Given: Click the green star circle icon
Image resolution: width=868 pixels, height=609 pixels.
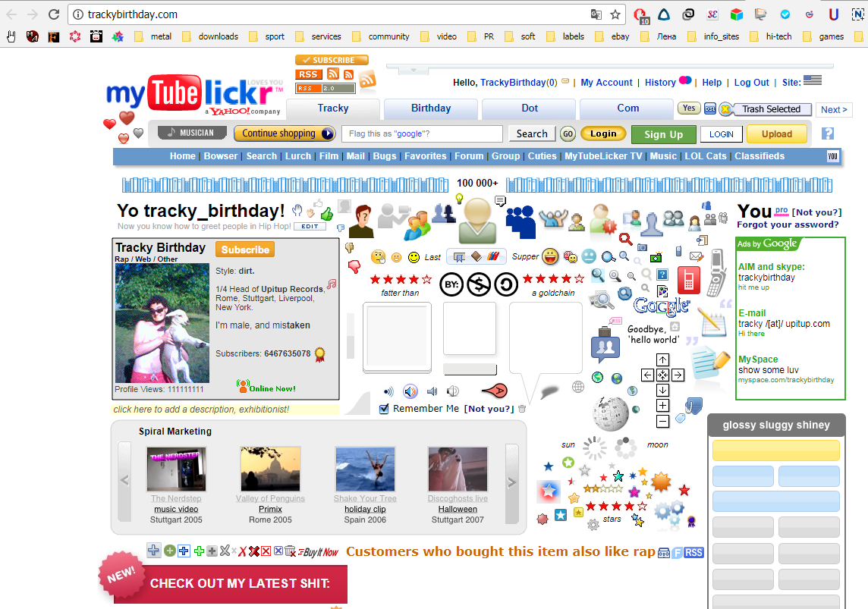Looking at the screenshot, I should 568,463.
